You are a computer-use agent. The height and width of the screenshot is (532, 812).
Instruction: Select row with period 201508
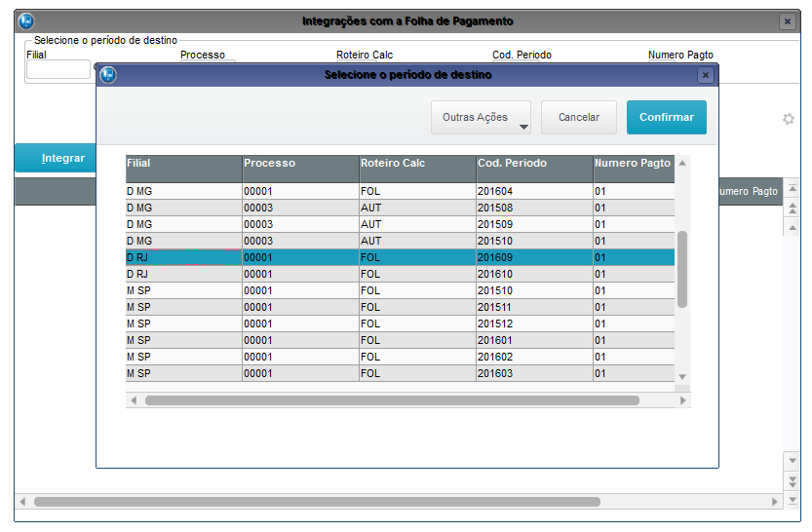(400, 208)
